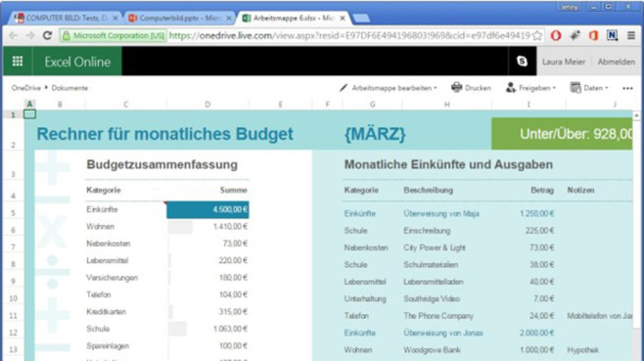The image size is (644, 361).
Task: Click Einschreibung description cell
Action: (x=427, y=231)
